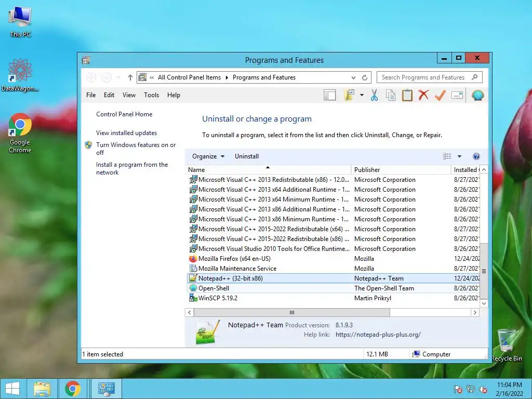The image size is (532, 399).
Task: Click Install a program from the network
Action: click(x=132, y=168)
